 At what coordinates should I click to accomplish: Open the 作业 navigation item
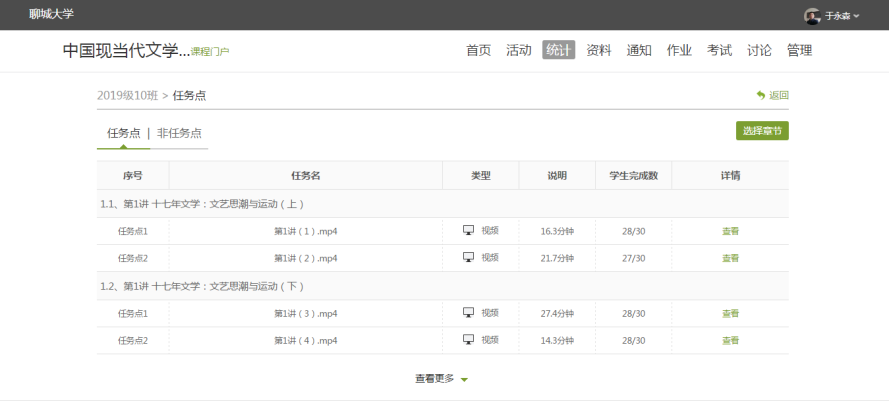(679, 50)
